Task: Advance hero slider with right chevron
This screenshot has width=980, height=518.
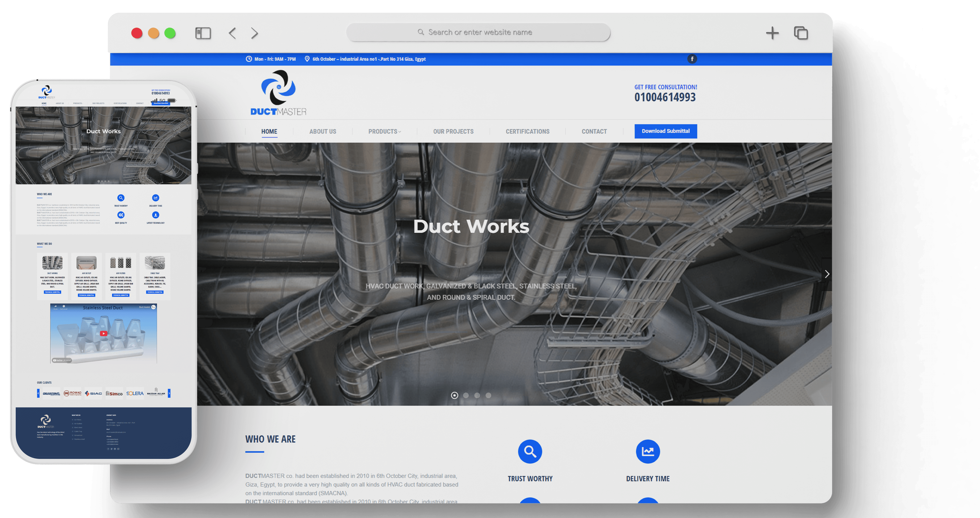Action: point(827,274)
